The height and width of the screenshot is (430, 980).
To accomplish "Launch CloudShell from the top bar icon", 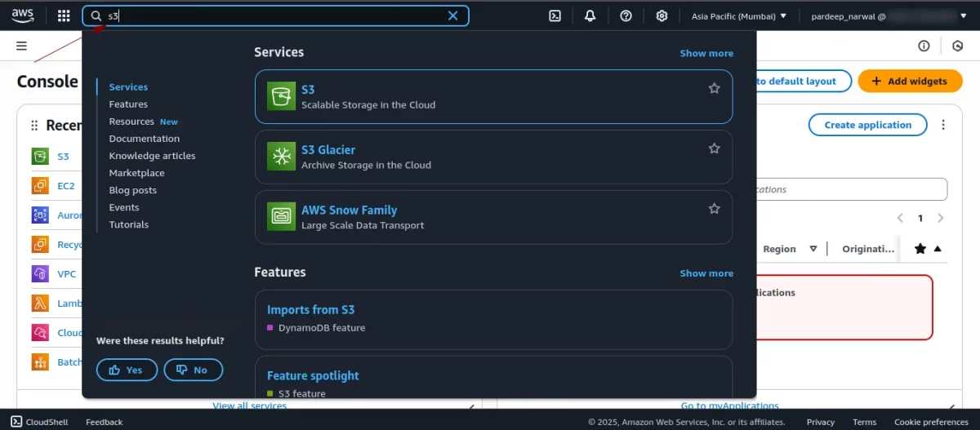I will [x=555, y=16].
